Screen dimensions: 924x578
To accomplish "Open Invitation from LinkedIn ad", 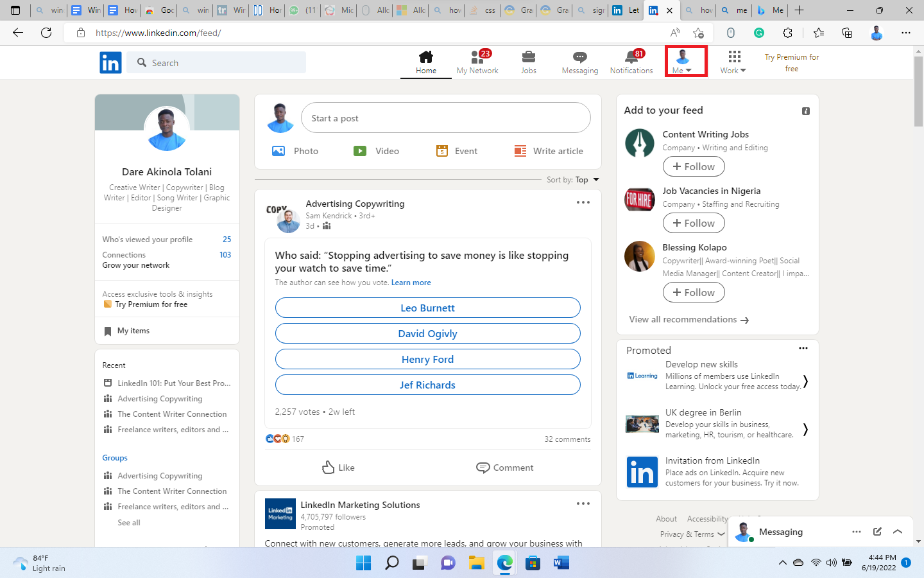I will pyautogui.click(x=712, y=460).
